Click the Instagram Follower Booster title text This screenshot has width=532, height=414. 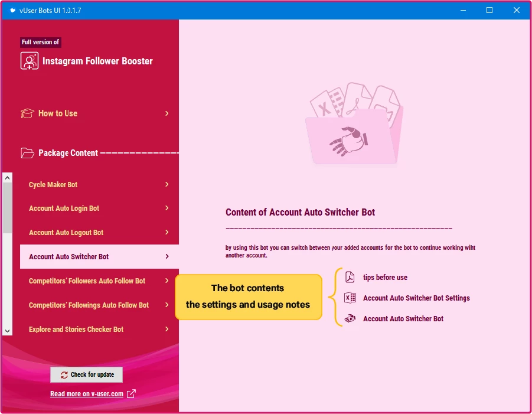(97, 61)
